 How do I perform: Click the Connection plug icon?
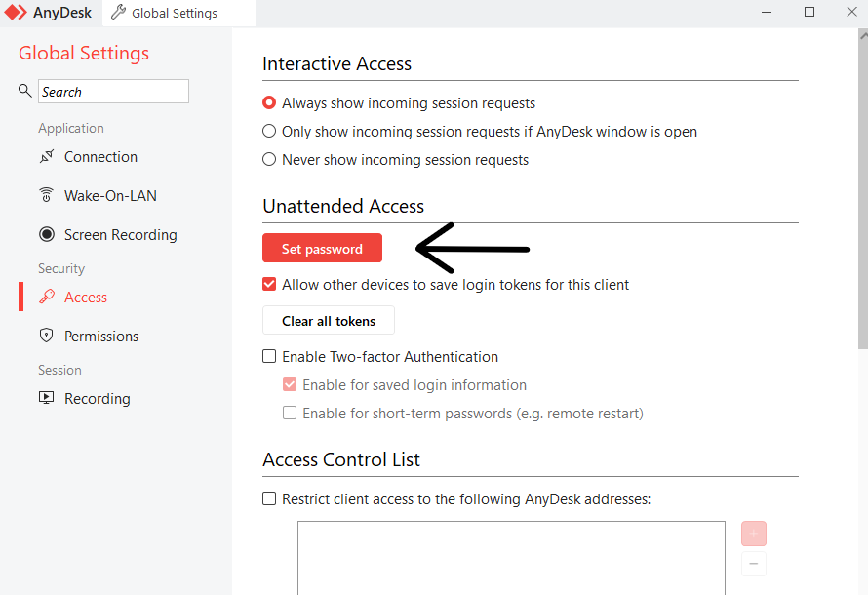(x=47, y=157)
